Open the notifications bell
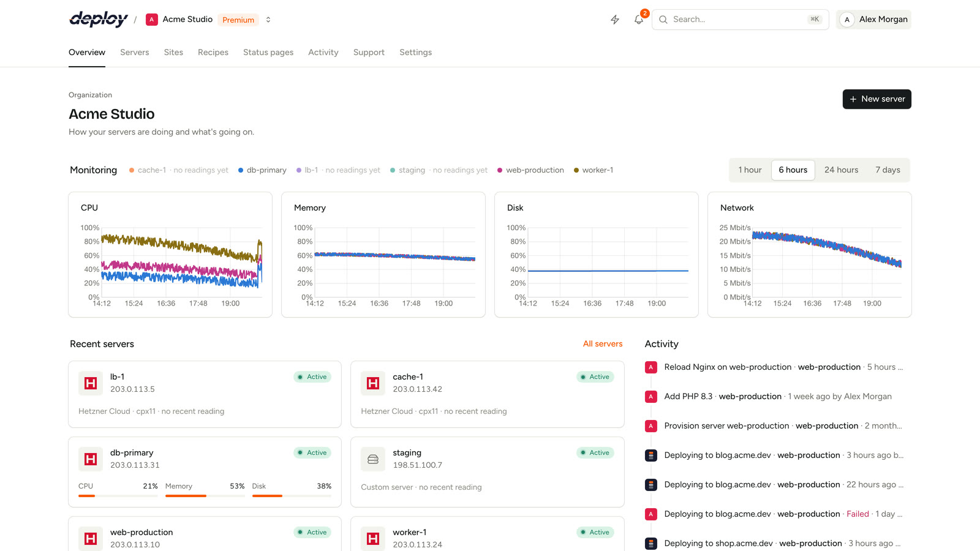Image resolution: width=980 pixels, height=551 pixels. click(639, 20)
